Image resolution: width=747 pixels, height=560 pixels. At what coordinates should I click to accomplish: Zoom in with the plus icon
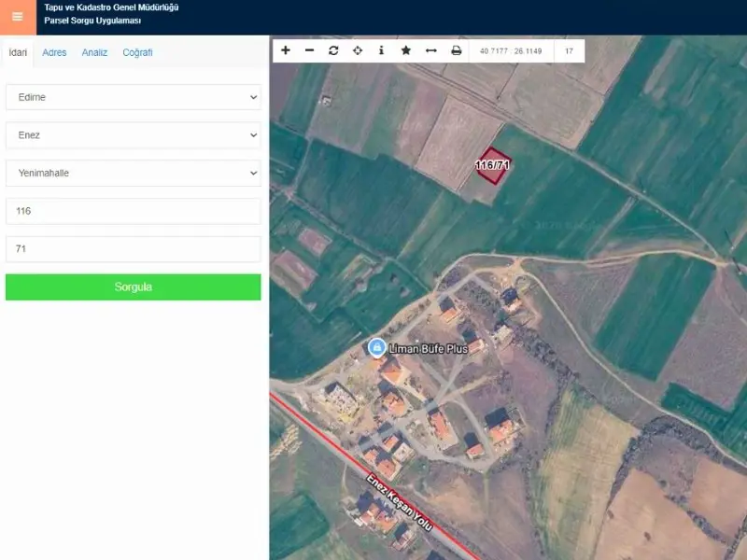[286, 50]
